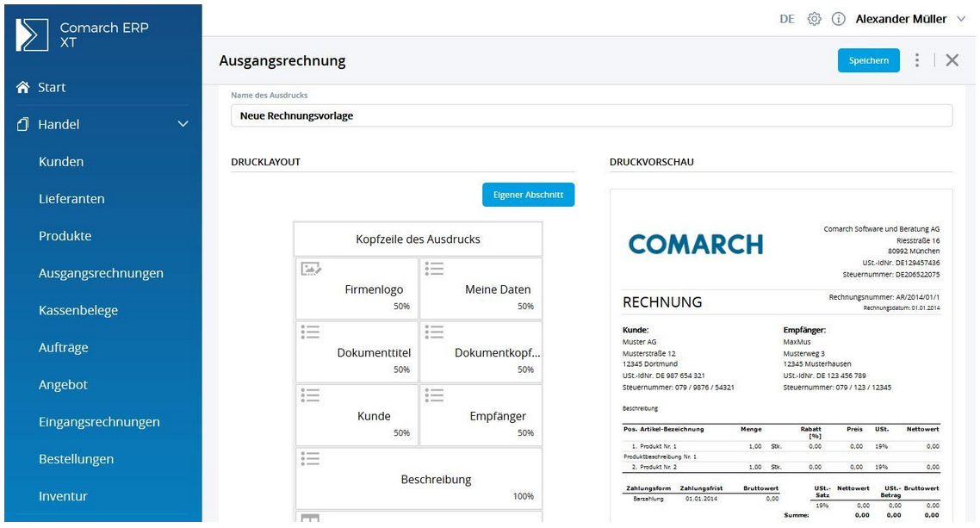Open Bestellungen in the sidebar
This screenshot has width=980, height=528.
[77, 458]
